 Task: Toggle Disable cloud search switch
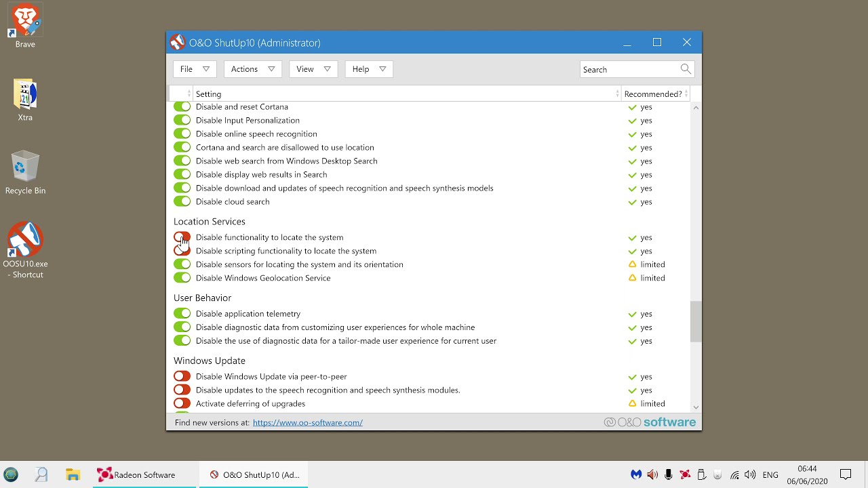(x=182, y=201)
